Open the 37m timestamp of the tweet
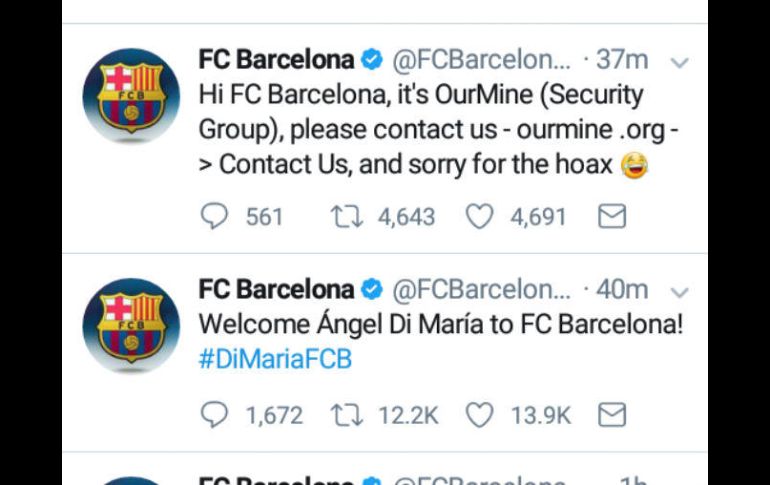The image size is (770, 485). pos(622,60)
